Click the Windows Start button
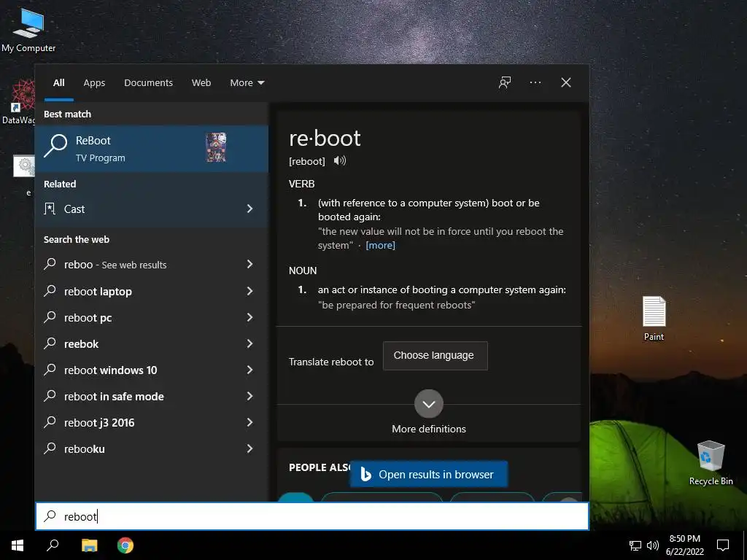 coord(18,545)
